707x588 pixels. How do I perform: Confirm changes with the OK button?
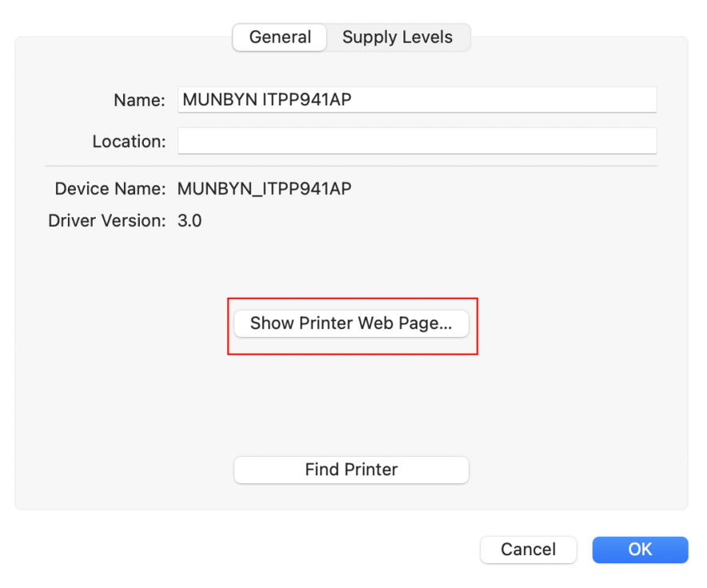(x=640, y=550)
